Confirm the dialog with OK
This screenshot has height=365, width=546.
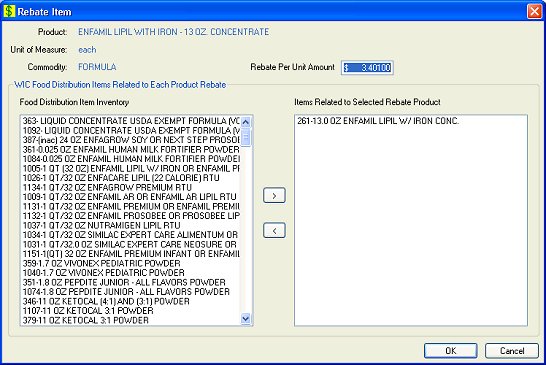[451, 350]
